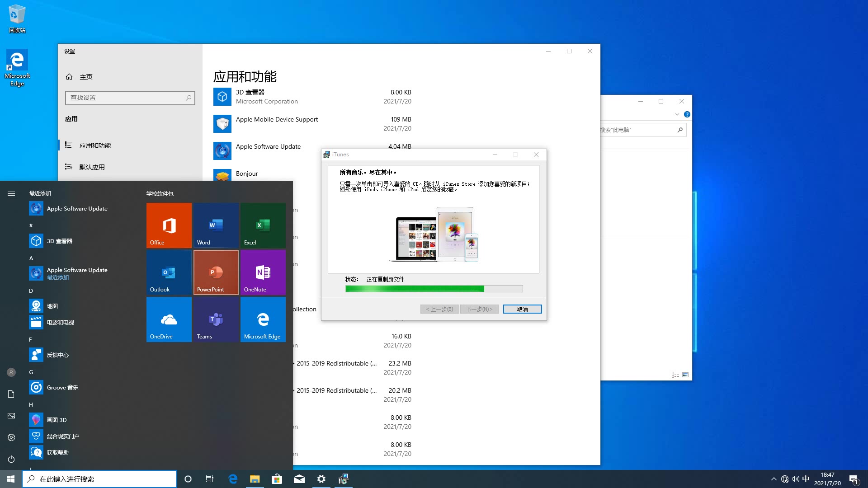Open the OneNote tile
Viewport: 868px width, 488px height.
(x=263, y=272)
